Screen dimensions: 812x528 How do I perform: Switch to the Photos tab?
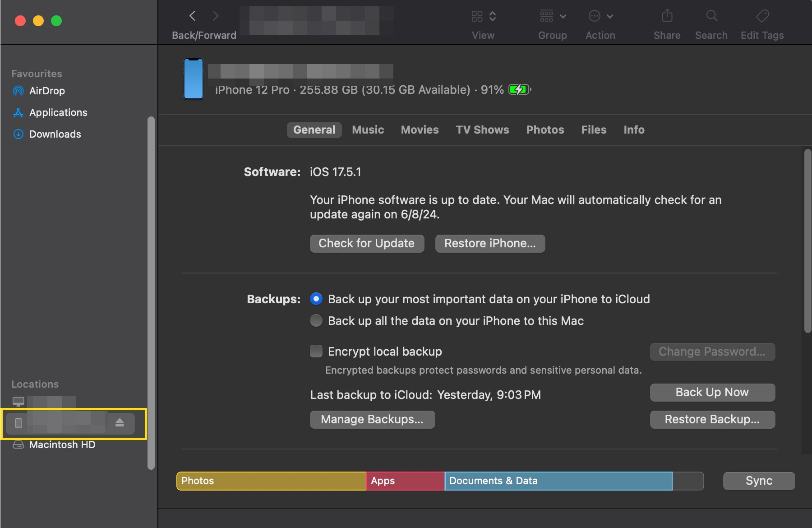[x=545, y=130]
